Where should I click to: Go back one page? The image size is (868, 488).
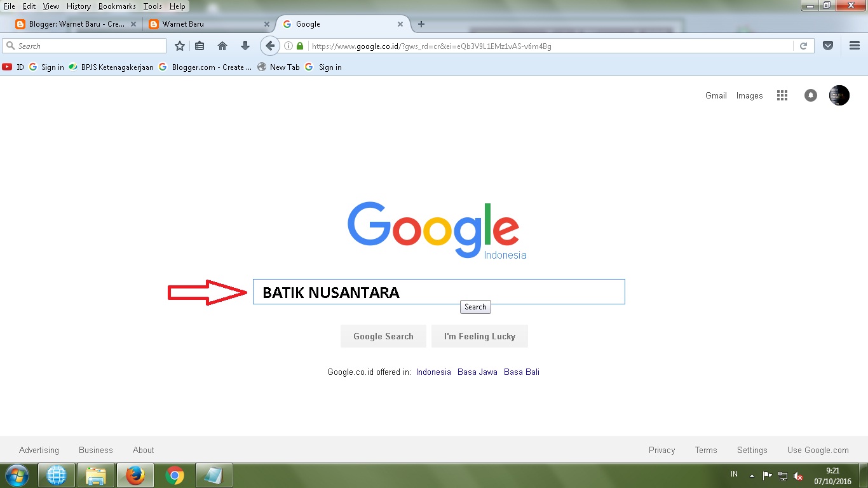[270, 46]
